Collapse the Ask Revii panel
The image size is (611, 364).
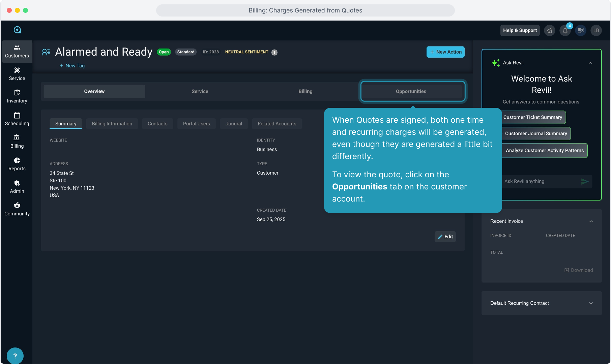[x=590, y=63]
